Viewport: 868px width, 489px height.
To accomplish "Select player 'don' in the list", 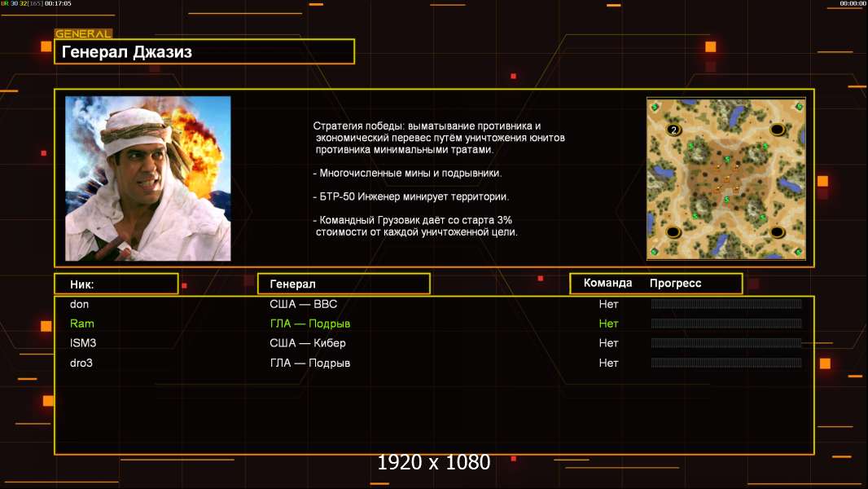I will (79, 304).
